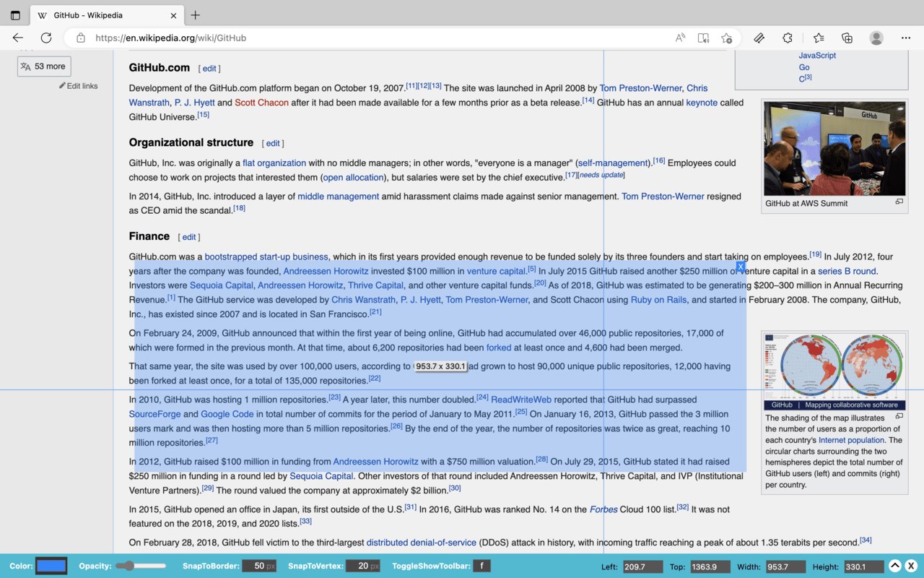
Task: Open the bootstrapped start-up business link
Action: coord(266,256)
